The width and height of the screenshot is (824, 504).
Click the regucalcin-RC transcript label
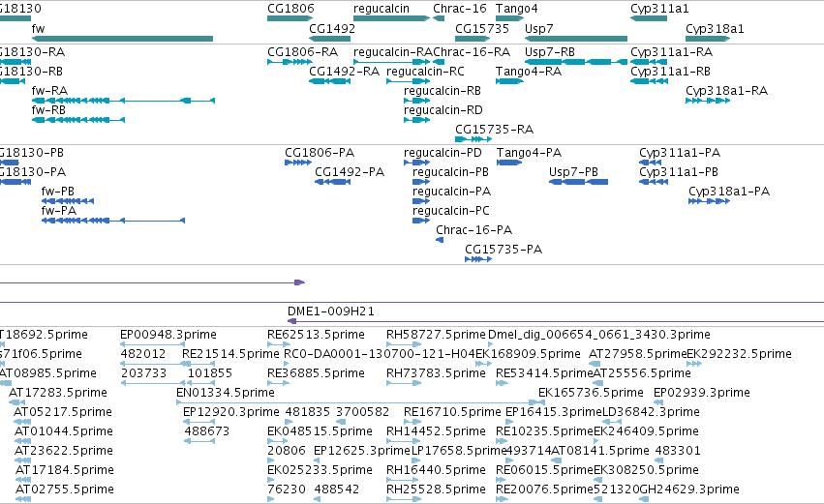pos(425,71)
